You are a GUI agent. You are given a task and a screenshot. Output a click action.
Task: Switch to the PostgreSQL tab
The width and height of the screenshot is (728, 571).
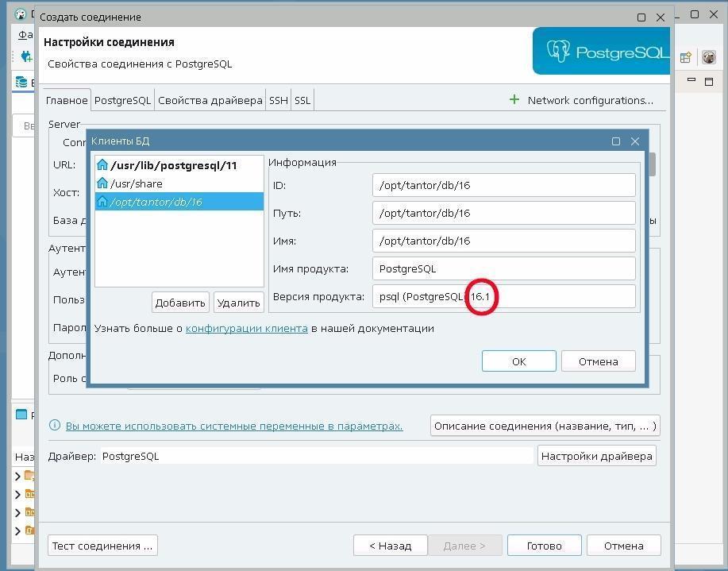click(122, 100)
